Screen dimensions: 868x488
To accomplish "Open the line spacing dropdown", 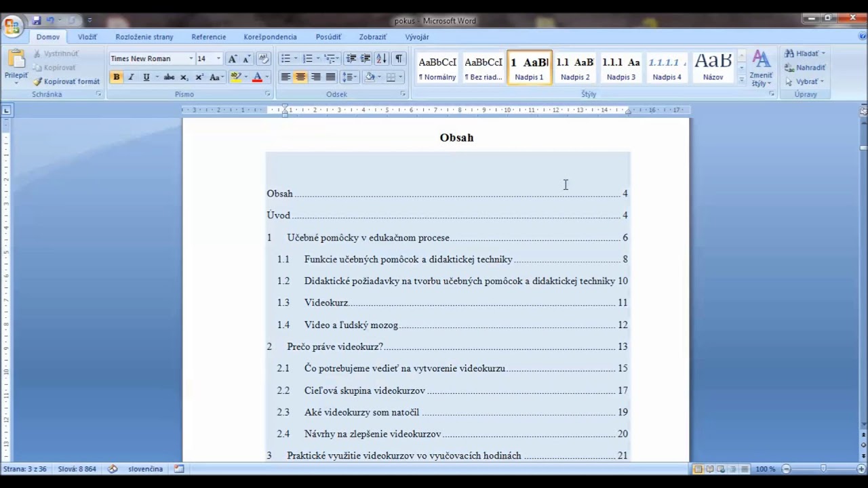I will pyautogui.click(x=349, y=77).
